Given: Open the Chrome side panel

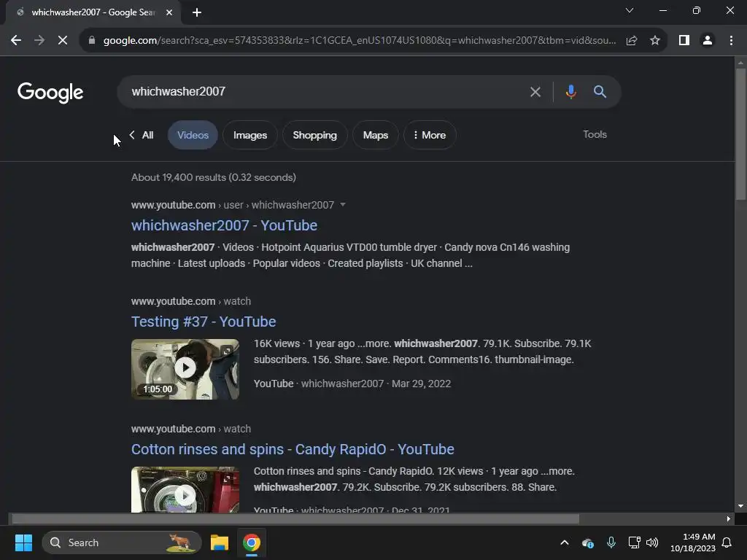Looking at the screenshot, I should pyautogui.click(x=684, y=41).
